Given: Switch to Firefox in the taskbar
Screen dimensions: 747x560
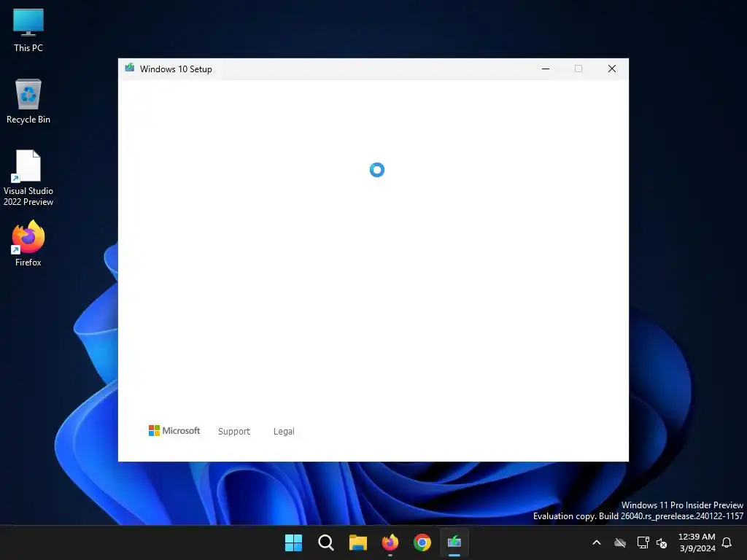Looking at the screenshot, I should tap(390, 542).
